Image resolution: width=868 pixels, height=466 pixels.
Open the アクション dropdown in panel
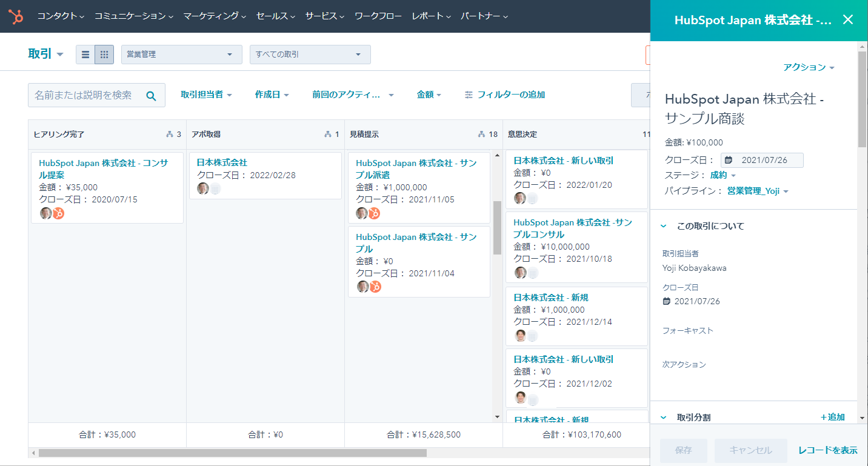click(x=809, y=67)
